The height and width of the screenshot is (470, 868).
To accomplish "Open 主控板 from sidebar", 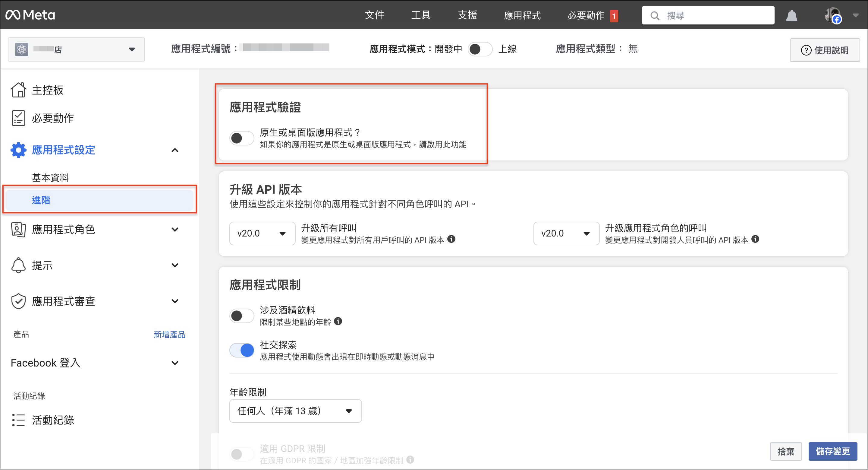I will coord(48,90).
